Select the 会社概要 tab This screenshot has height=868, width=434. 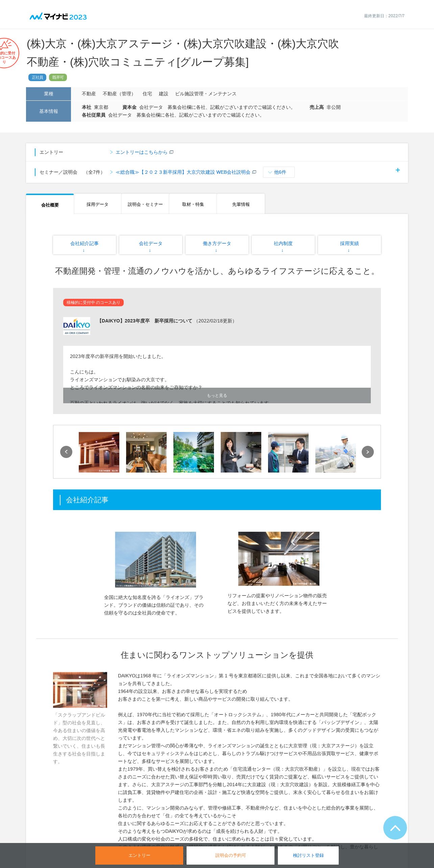pos(50,204)
